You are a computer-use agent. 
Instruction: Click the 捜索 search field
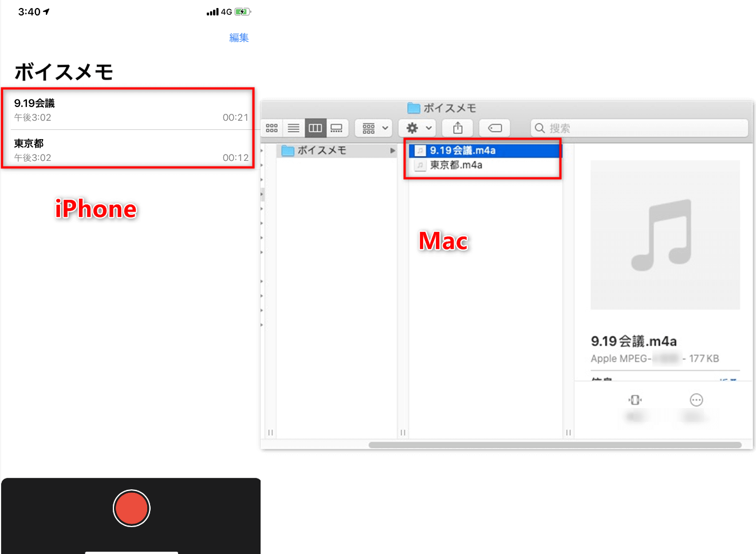pyautogui.click(x=640, y=128)
